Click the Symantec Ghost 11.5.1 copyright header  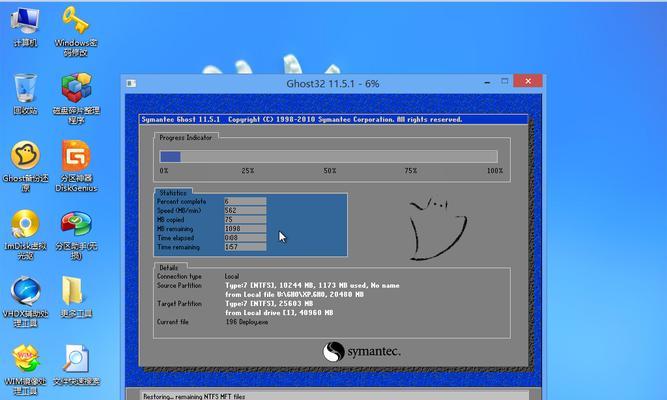coord(302,120)
